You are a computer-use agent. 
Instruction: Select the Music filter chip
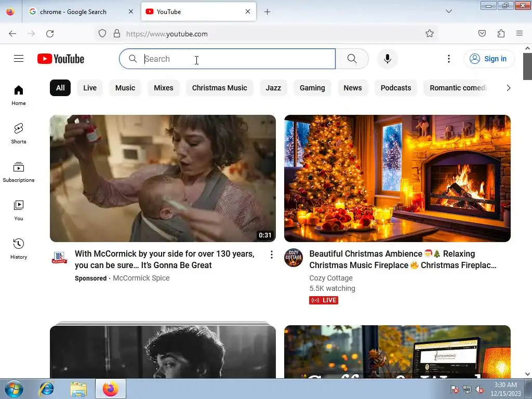point(125,88)
